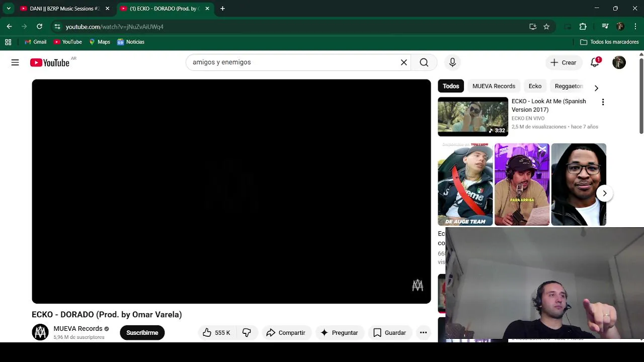Open MUEVA Records channel avatar
This screenshot has height=362, width=644.
[40, 332]
